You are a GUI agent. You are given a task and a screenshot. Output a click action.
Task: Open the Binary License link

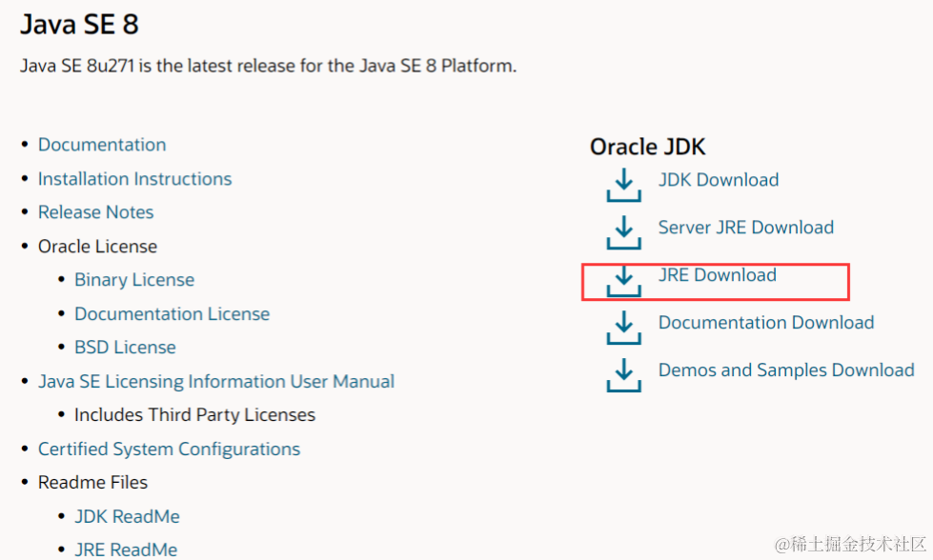(134, 279)
